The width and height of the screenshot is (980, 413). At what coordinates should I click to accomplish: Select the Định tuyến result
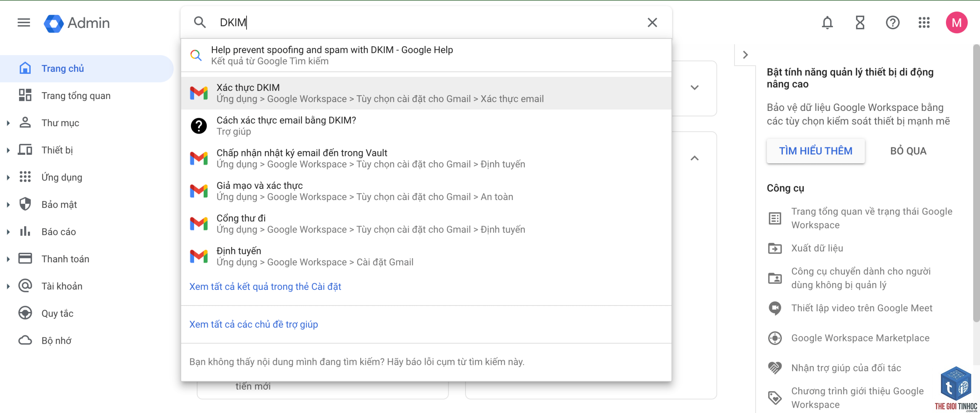(x=426, y=256)
